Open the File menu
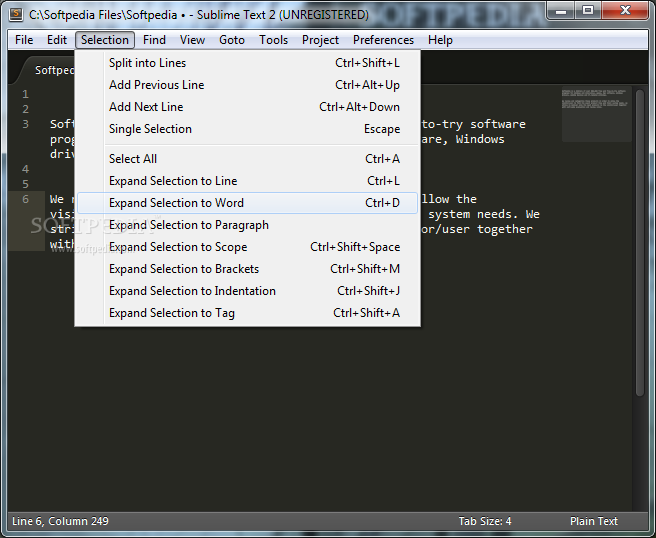Screen dimensions: 656x538 click(24, 40)
